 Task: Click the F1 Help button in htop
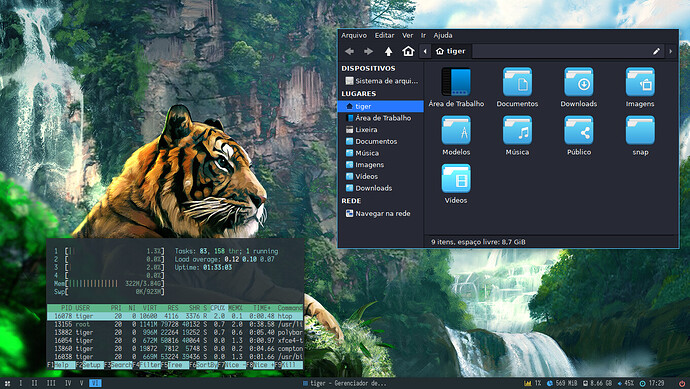click(x=61, y=365)
